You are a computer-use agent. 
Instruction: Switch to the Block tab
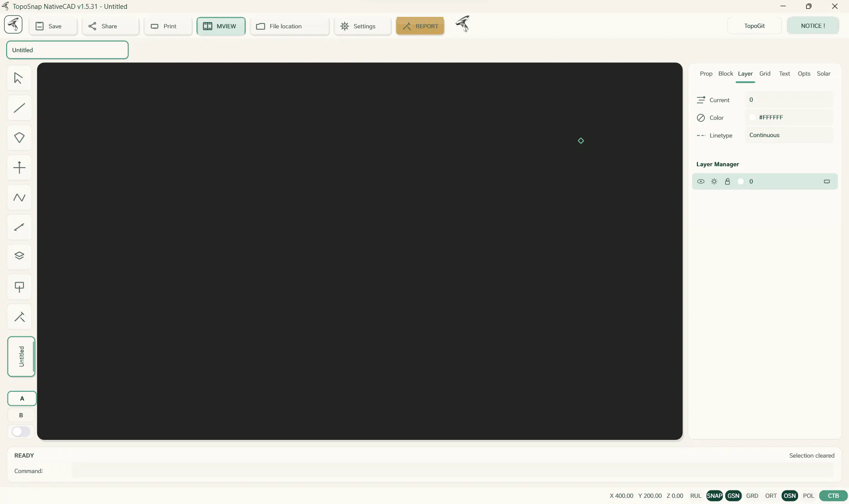(x=726, y=74)
